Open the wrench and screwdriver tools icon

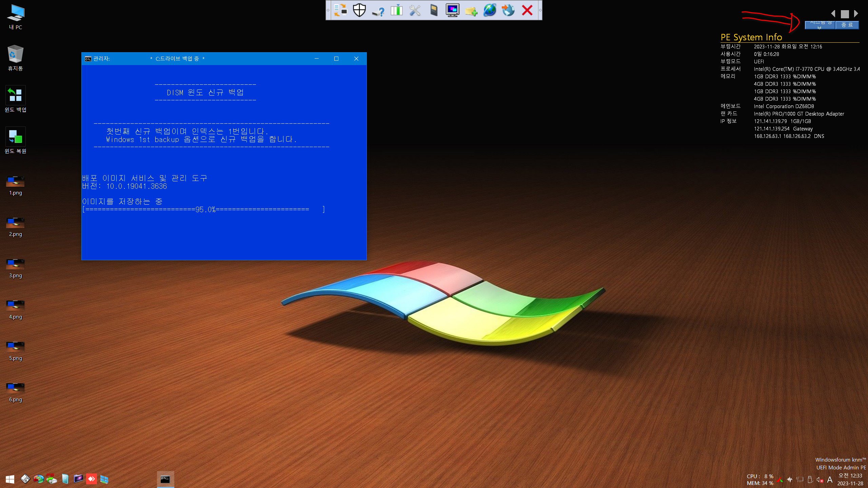[415, 10]
